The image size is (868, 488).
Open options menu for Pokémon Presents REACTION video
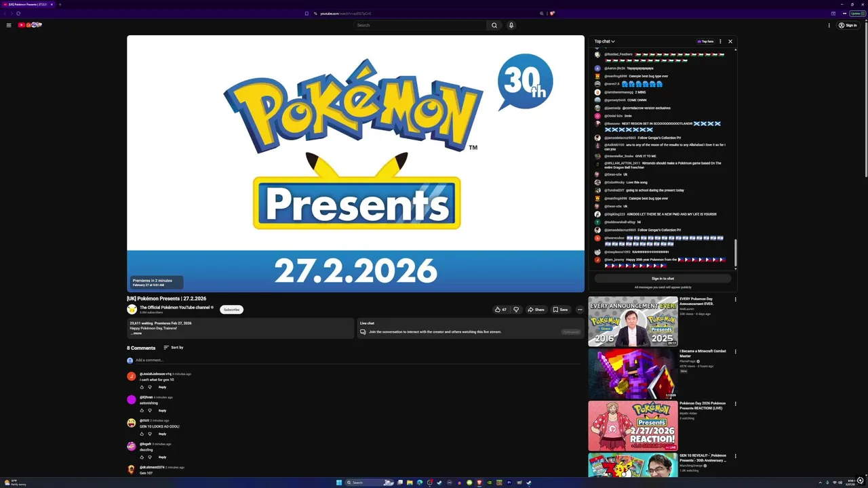(735, 404)
